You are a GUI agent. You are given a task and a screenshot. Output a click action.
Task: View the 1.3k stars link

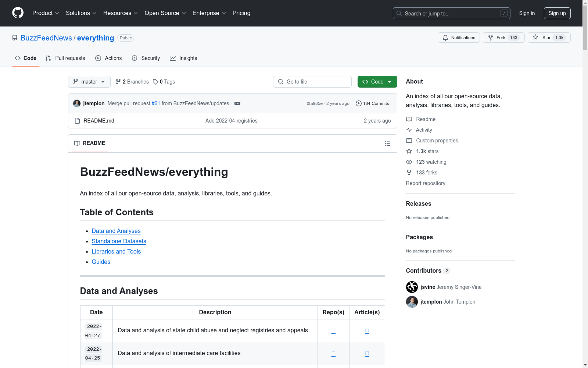(422, 151)
